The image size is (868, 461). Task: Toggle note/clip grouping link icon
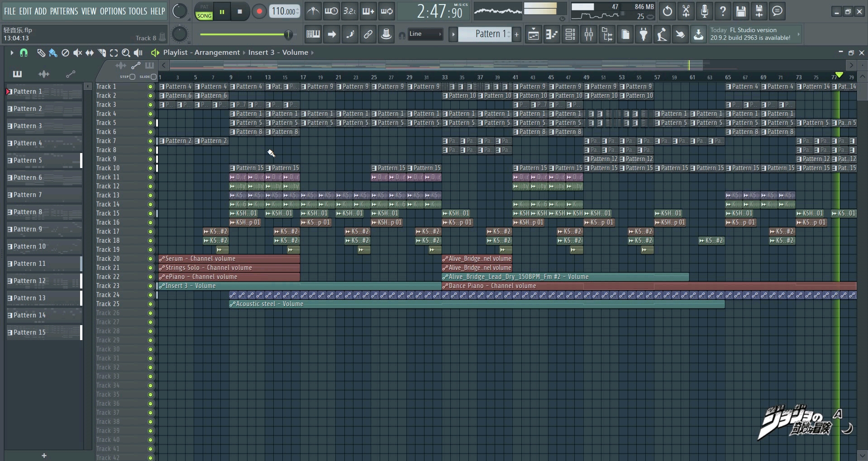(368, 34)
